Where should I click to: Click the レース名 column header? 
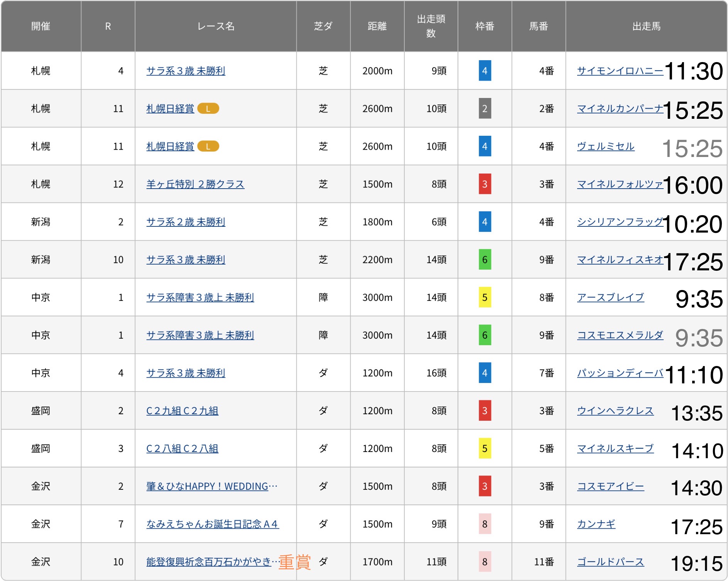pos(216,26)
